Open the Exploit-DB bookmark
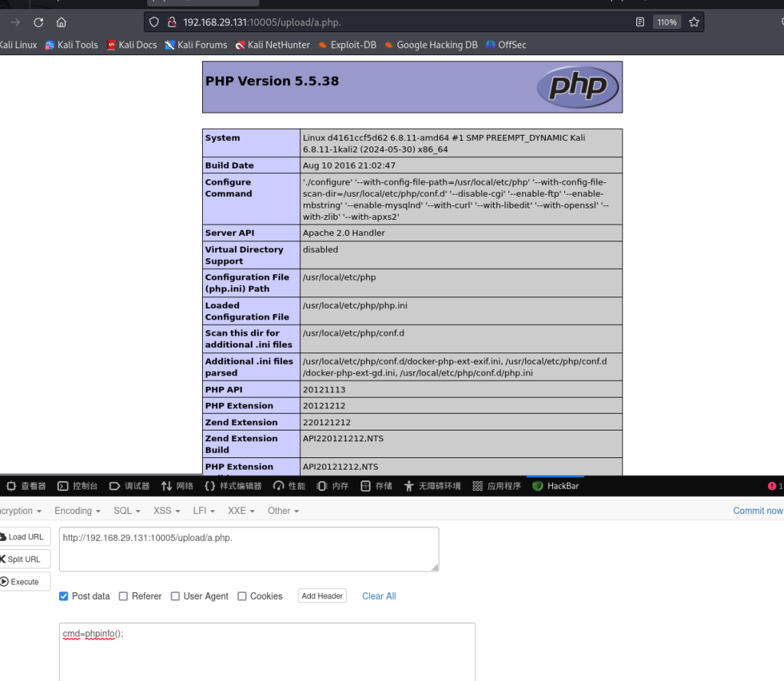This screenshot has height=681, width=784. (348, 45)
